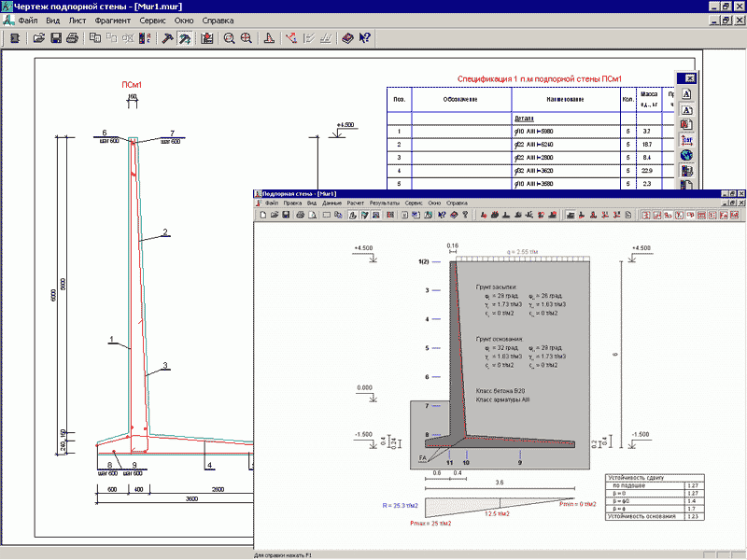747x560 pixels.
Task: Click the Print icon in drawing toolbar
Action: 72,38
